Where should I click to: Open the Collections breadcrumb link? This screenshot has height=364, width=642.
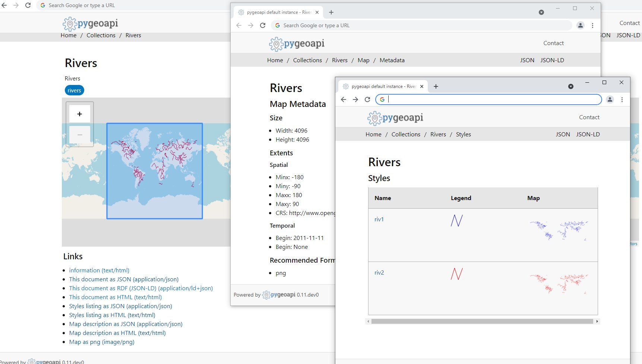(x=406, y=134)
